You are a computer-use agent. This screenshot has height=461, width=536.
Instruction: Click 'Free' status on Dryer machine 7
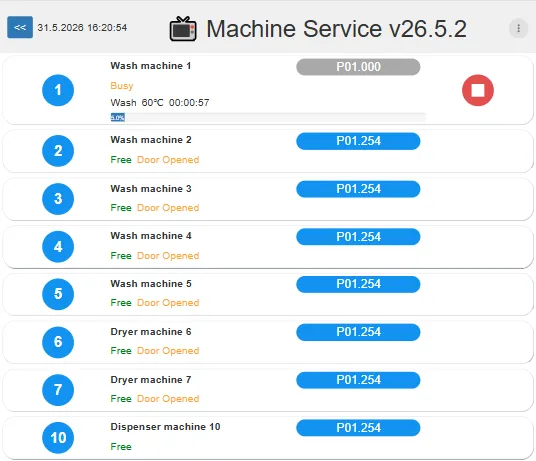121,399
